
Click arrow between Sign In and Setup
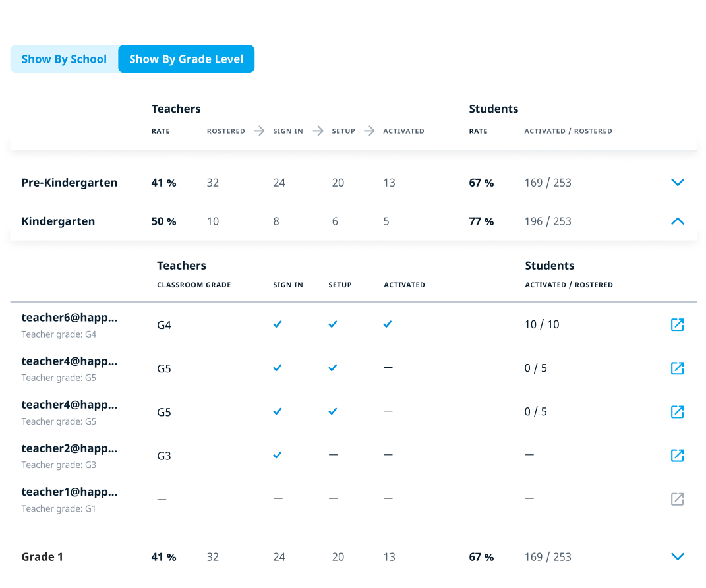click(x=318, y=131)
